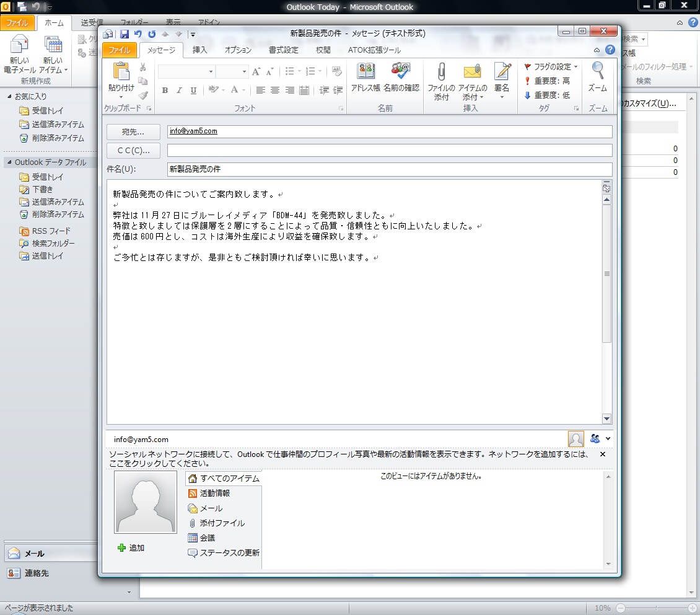The height and width of the screenshot is (615, 700).
Task: Click the Zoom (ズーム) magnifier icon
Action: pyautogui.click(x=597, y=71)
